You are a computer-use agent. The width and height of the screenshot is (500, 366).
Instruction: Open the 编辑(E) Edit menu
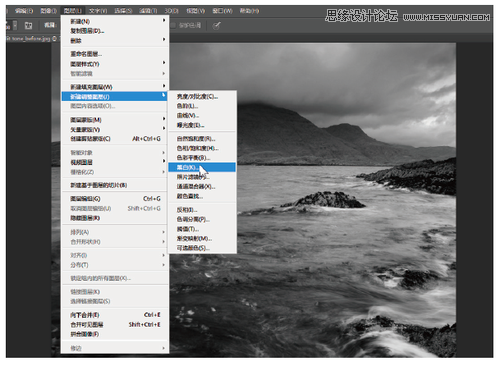pyautogui.click(x=24, y=11)
